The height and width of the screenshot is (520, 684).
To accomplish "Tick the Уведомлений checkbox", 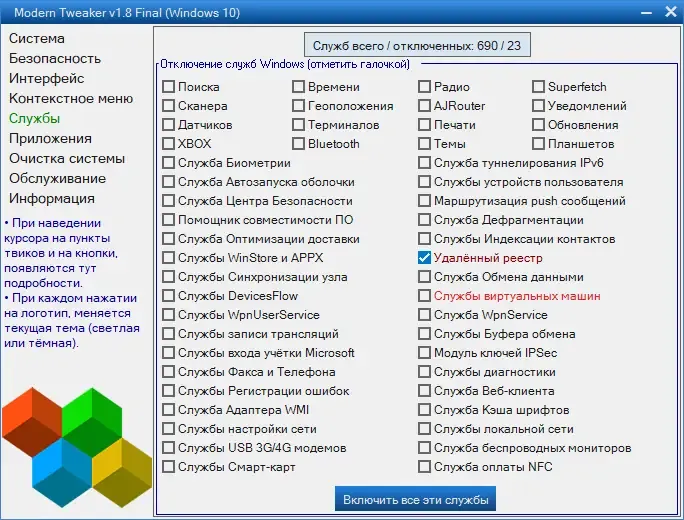I will point(538,106).
